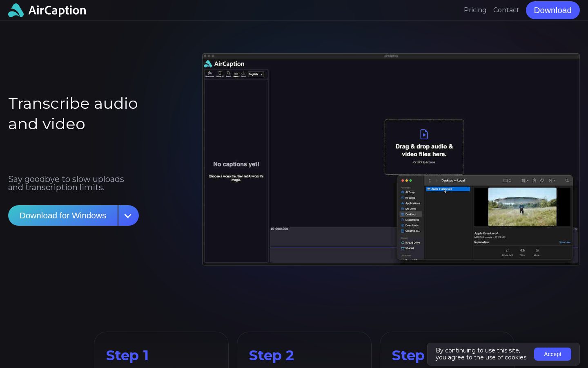Click More… in Finder preview actions
The height and width of the screenshot is (368, 588).
537,252
